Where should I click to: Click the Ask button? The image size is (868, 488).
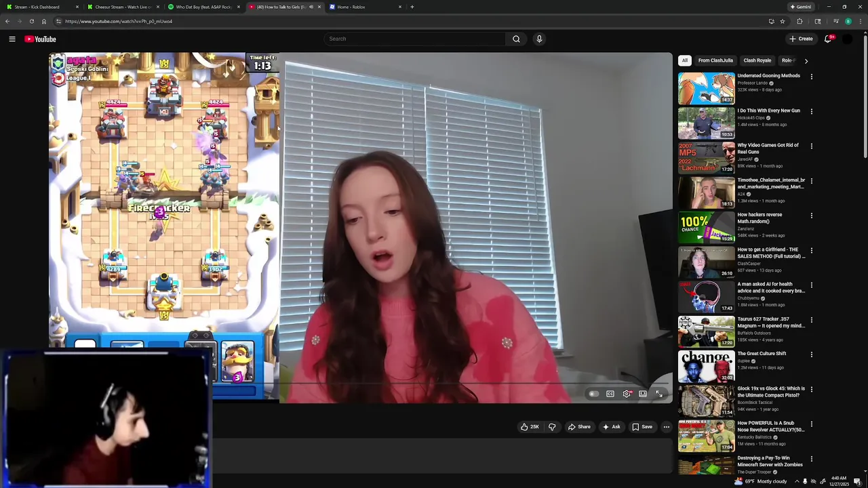pos(611,427)
